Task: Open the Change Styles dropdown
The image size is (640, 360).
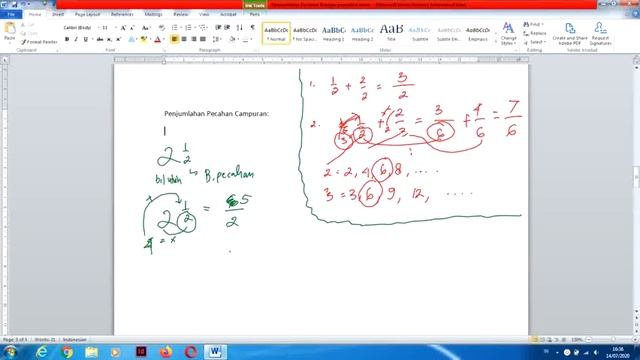Action: [508, 33]
